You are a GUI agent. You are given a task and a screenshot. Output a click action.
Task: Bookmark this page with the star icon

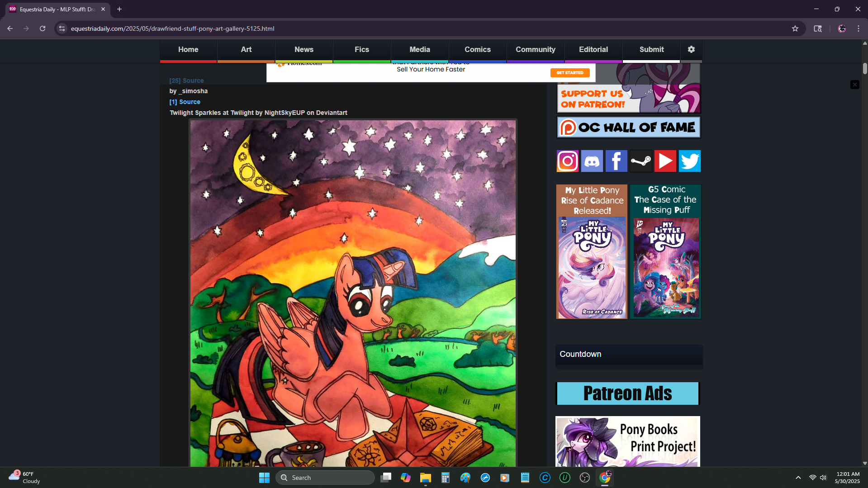795,28
